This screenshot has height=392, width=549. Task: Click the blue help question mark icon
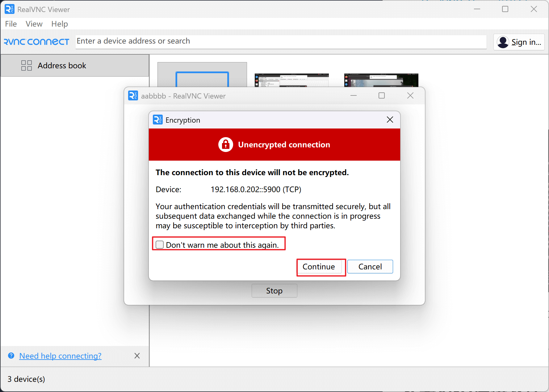pyautogui.click(x=11, y=356)
